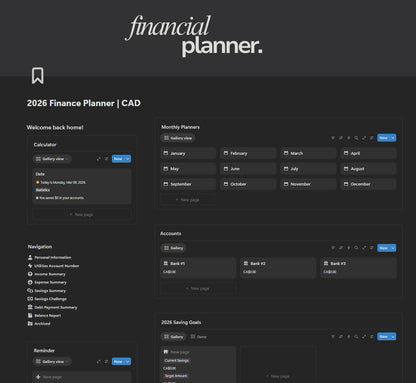Image resolution: width=416 pixels, height=383 pixels.
Task: Open Debt Payment Summary link
Action: [52, 307]
